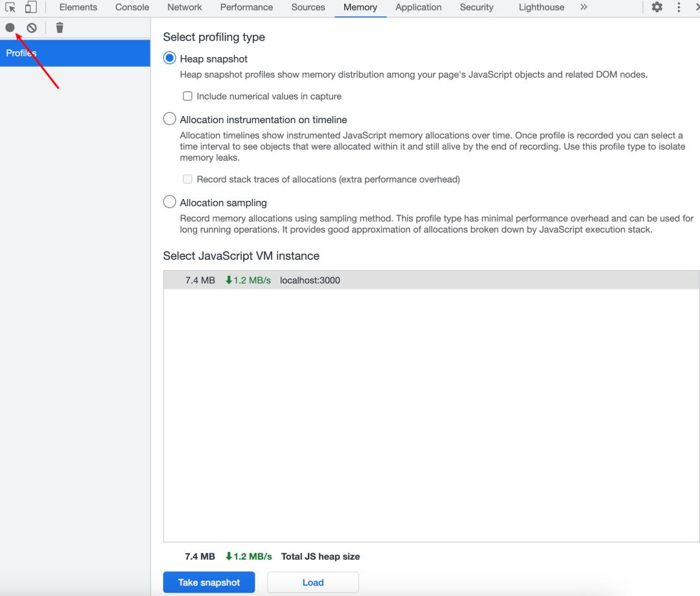Select Profiles in the sidebar
This screenshot has width=700, height=596.
click(x=75, y=53)
